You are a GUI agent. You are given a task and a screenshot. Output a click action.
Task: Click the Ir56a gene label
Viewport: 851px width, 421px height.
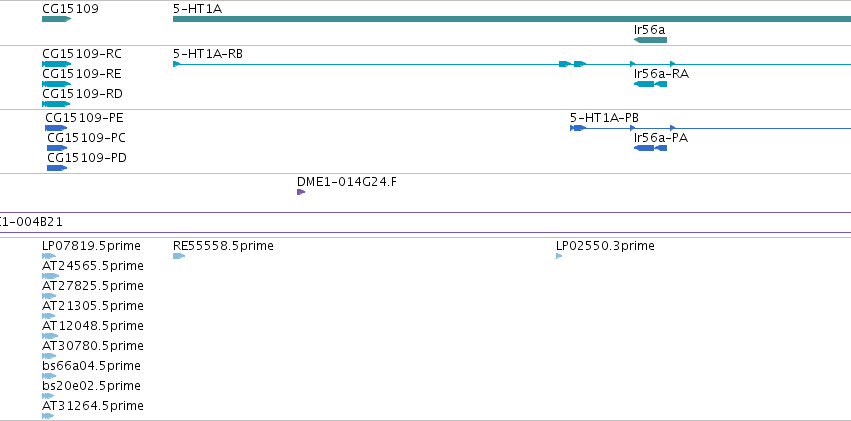[x=649, y=30]
